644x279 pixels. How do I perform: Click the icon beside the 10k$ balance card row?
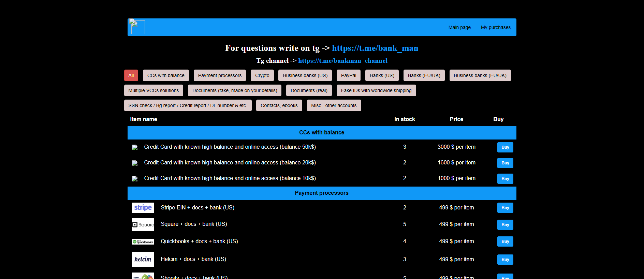tap(135, 179)
